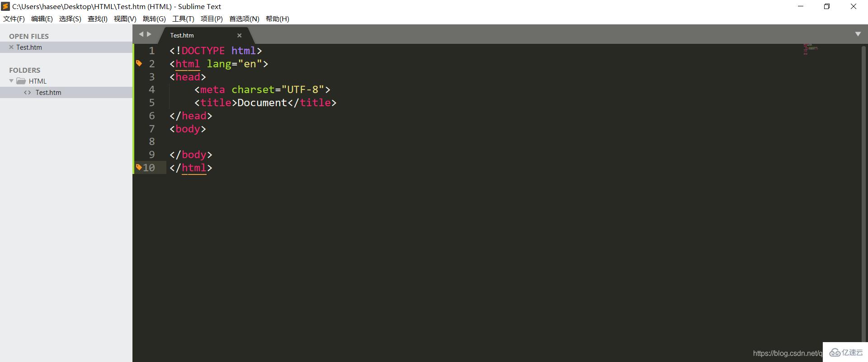Screen dimensions: 868x362
Task: Click the DOCTYPE keyword on line 1
Action: click(x=203, y=51)
